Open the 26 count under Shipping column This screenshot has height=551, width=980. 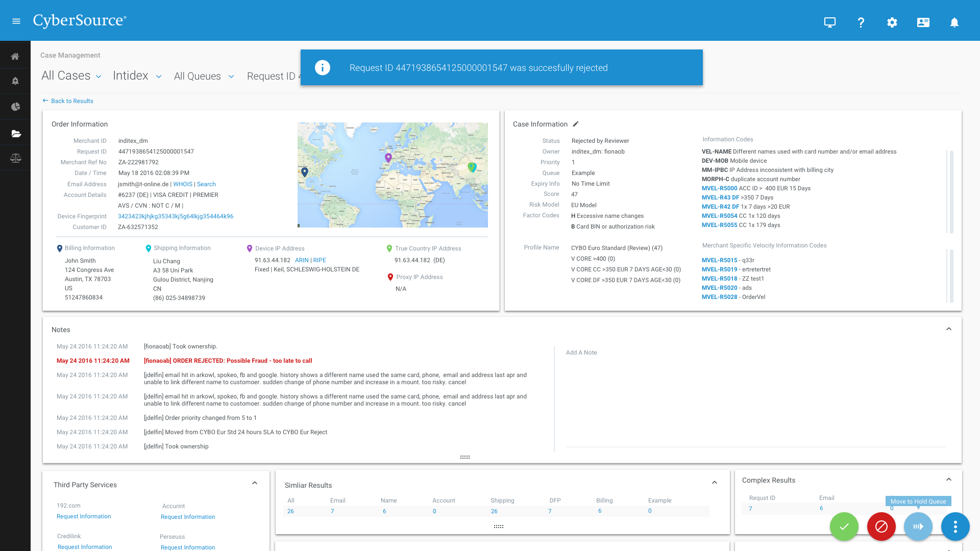pyautogui.click(x=494, y=511)
